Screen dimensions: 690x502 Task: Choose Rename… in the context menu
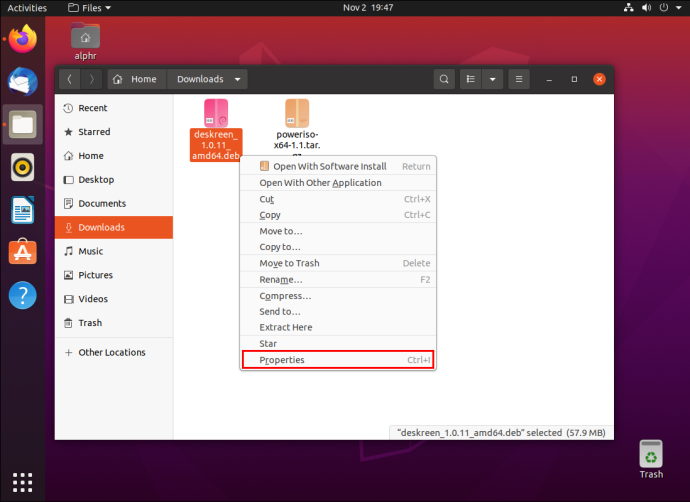(x=338, y=279)
